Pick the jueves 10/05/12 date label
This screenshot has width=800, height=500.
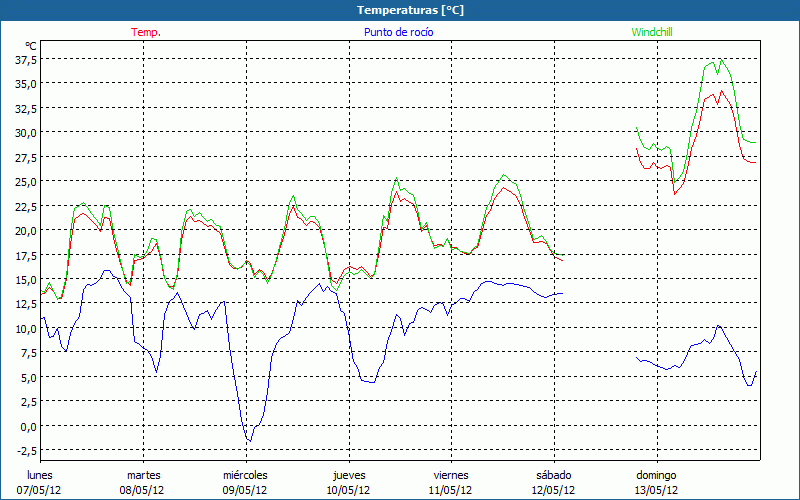(x=348, y=482)
